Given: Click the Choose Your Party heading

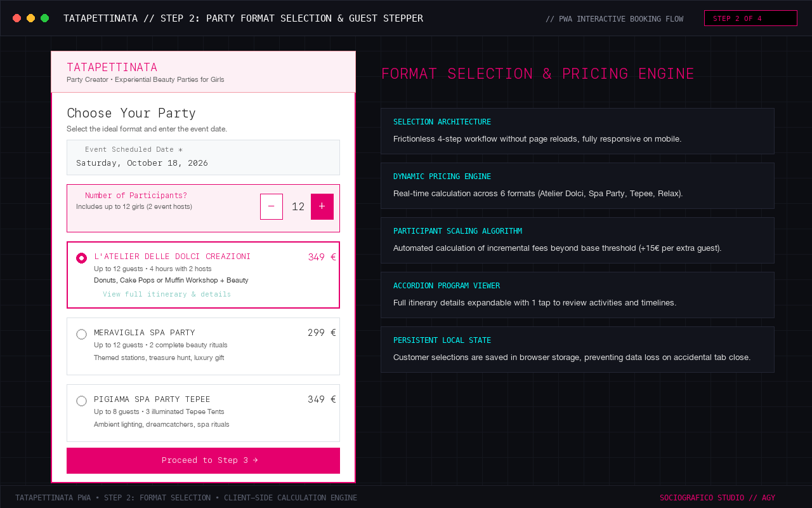Looking at the screenshot, I should coord(131,113).
